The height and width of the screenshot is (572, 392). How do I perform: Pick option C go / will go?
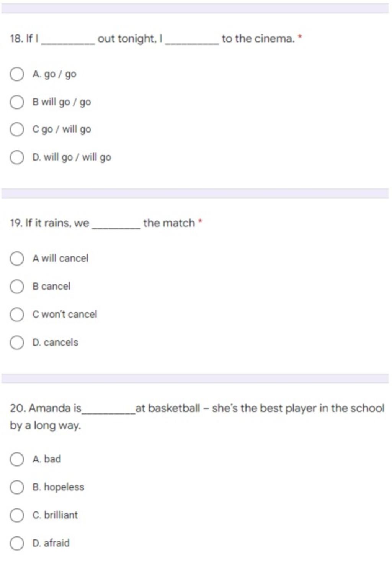pos(17,129)
